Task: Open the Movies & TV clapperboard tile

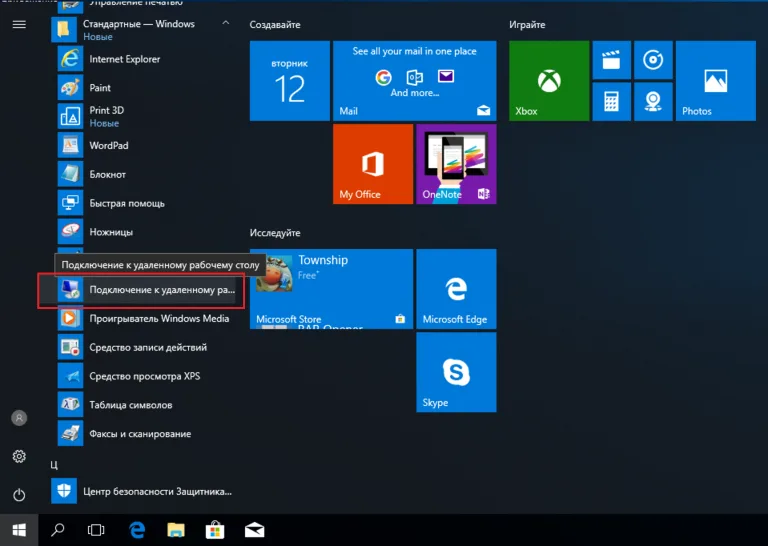Action: 612,60
